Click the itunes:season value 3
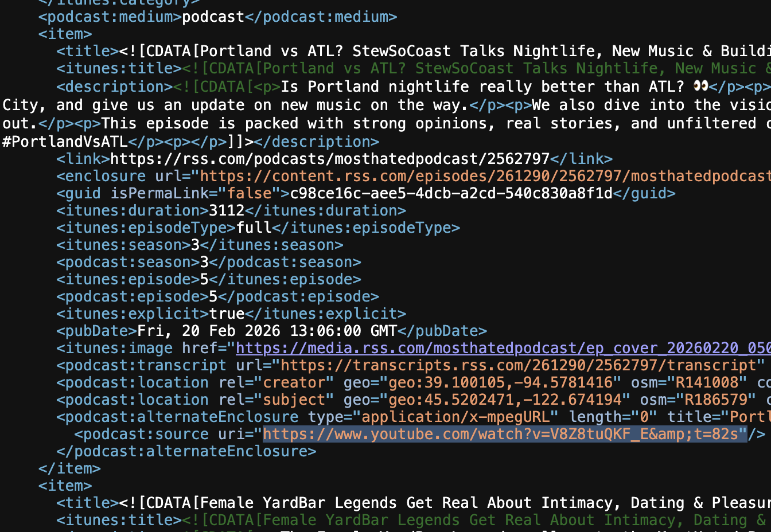Image resolution: width=771 pixels, height=532 pixels. pos(194,245)
